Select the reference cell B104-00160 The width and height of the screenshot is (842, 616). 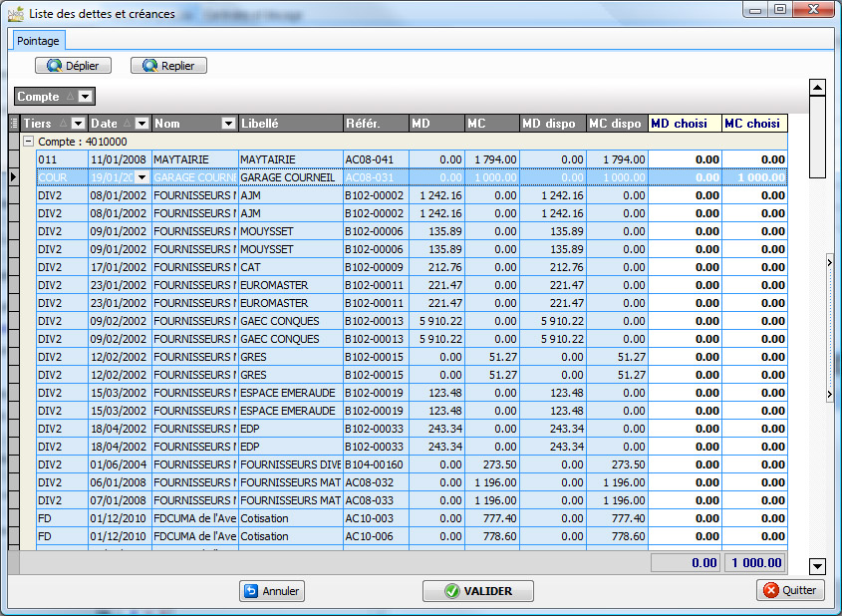376,464
